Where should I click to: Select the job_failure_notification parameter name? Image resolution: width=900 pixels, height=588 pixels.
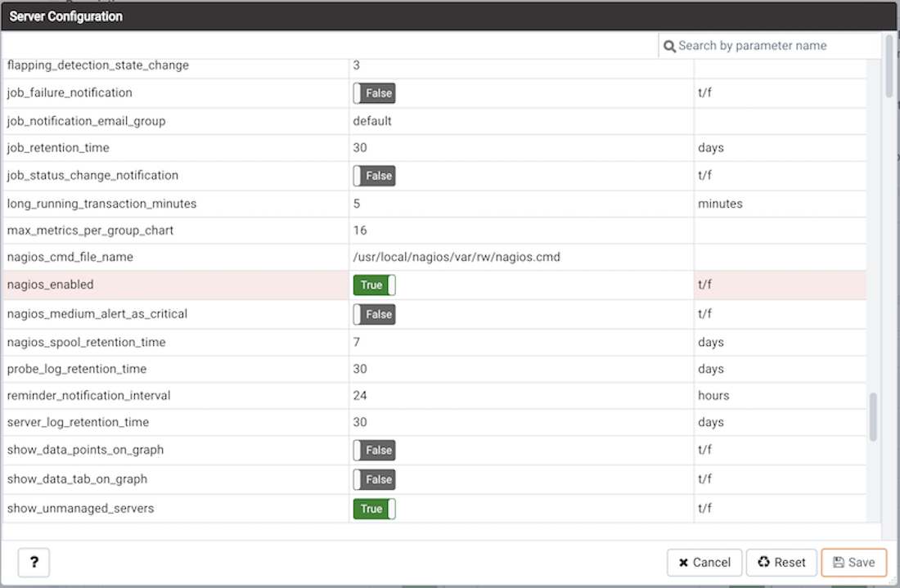70,93
